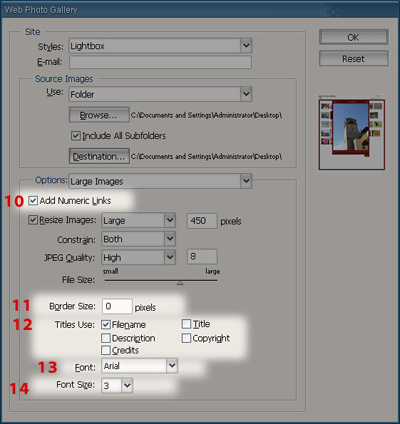Click the destination folder path text
The image size is (400, 424).
coord(206,156)
